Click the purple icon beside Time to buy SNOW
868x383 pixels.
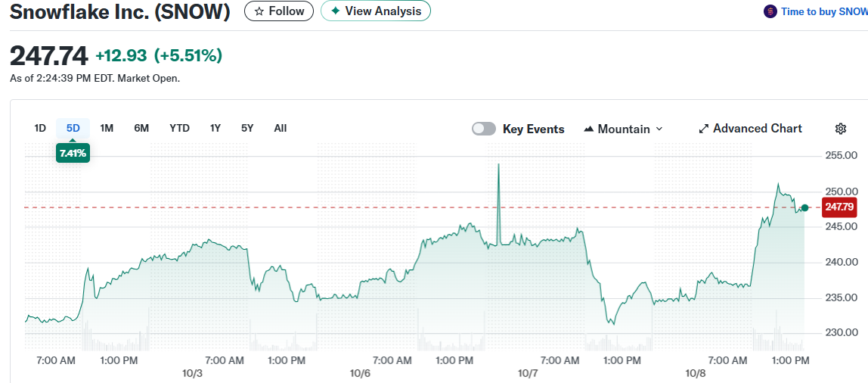click(x=770, y=11)
